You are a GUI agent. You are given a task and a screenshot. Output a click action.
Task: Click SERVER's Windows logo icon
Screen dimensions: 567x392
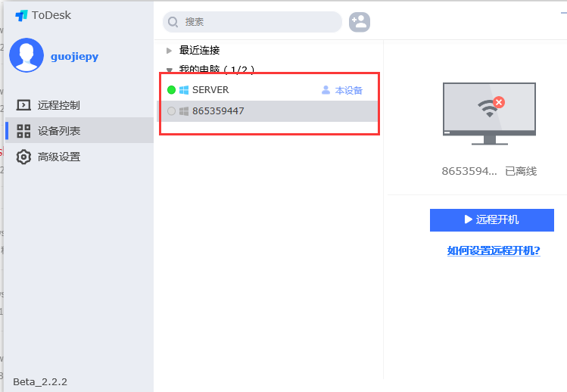(x=184, y=90)
